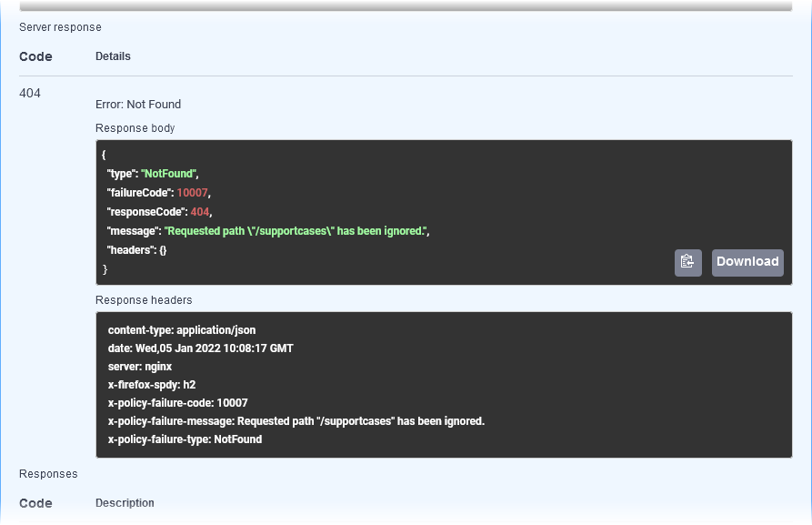The height and width of the screenshot is (525, 812).
Task: Click the x-policy-failure-type: NotFound header
Action: pos(185,439)
